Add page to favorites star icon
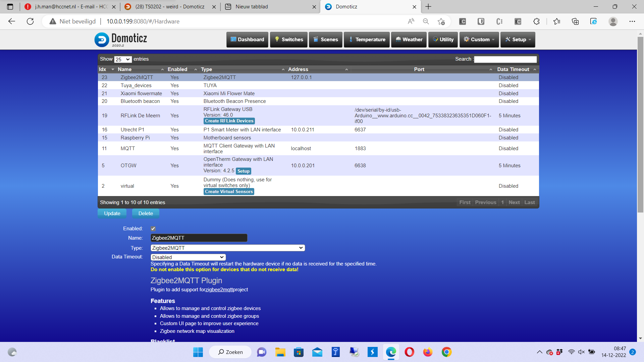The image size is (644, 362). coord(441,21)
